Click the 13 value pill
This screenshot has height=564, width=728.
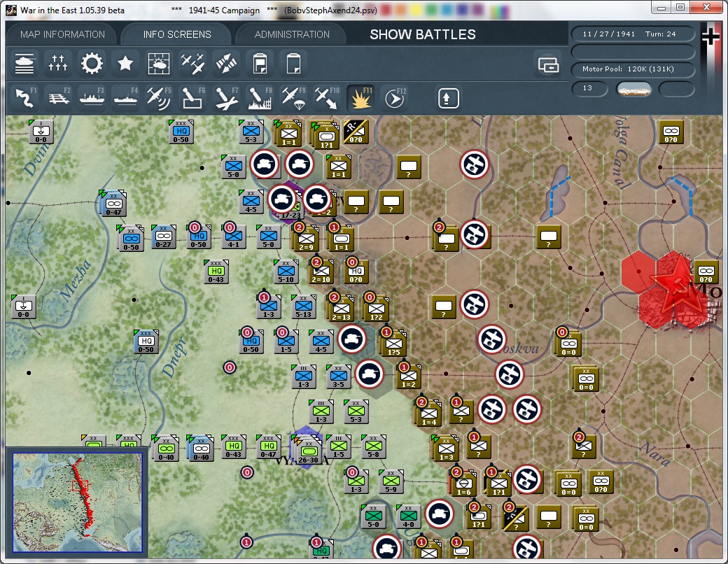tap(589, 88)
